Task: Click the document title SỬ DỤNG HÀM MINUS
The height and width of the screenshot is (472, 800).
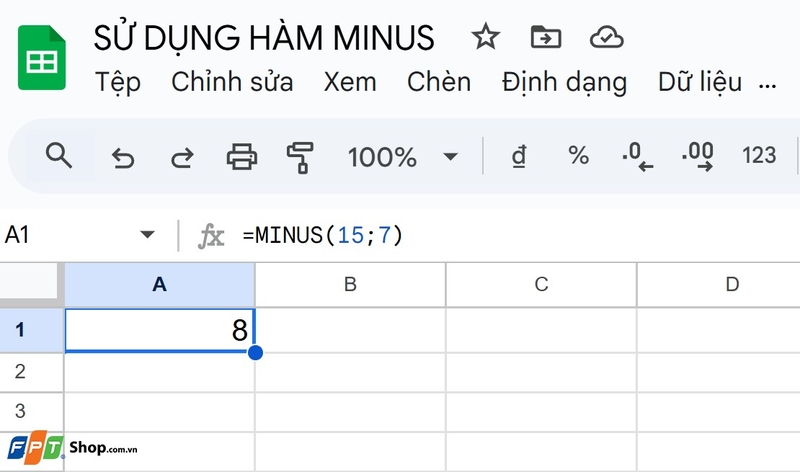Action: pyautogui.click(x=264, y=36)
